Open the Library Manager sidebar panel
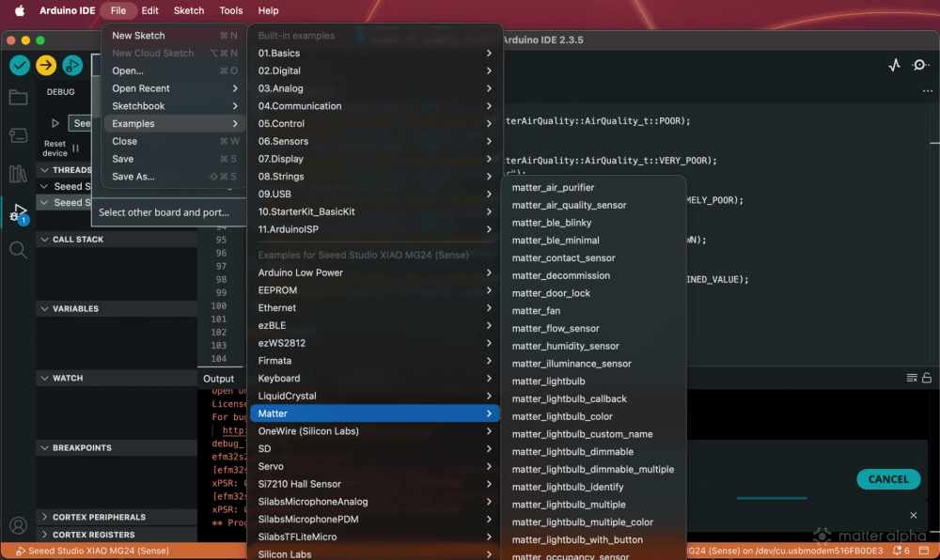The height and width of the screenshot is (560, 940). point(18,174)
